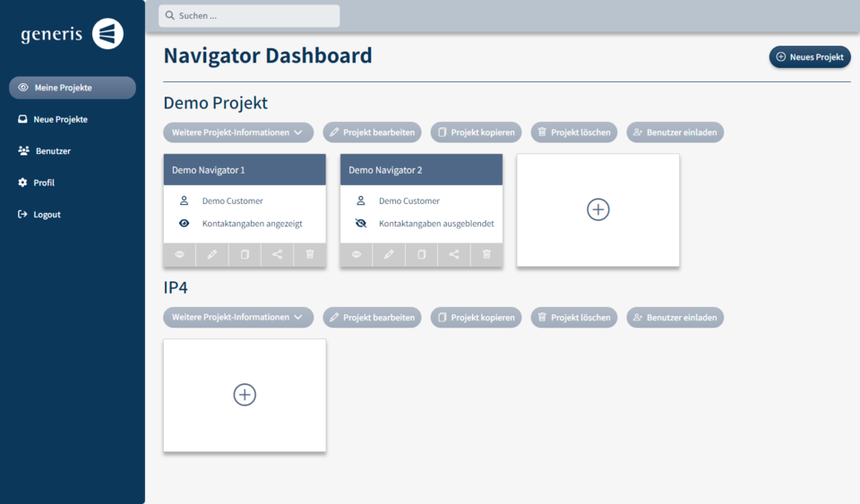The width and height of the screenshot is (860, 504).
Task: Click Benutzer einladen for IP4
Action: click(675, 317)
